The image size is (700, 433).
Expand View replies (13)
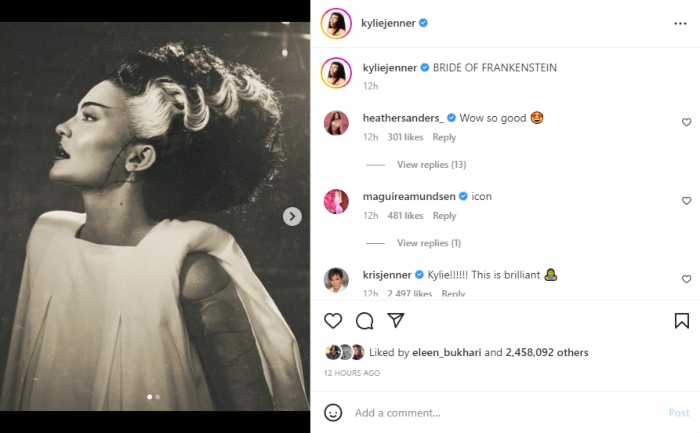click(x=431, y=165)
